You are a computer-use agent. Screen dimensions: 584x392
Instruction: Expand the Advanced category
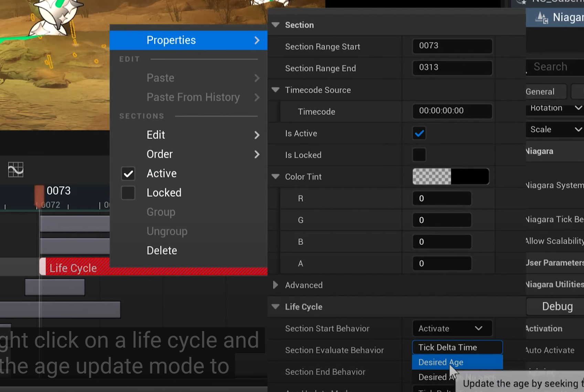point(275,285)
